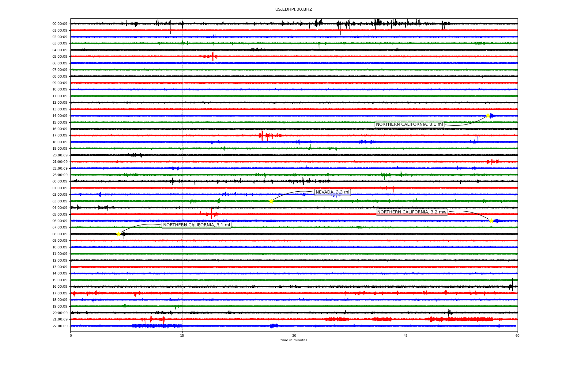Click the 'time in minutes' axis label
The height and width of the screenshot is (368, 588).
pos(294,340)
